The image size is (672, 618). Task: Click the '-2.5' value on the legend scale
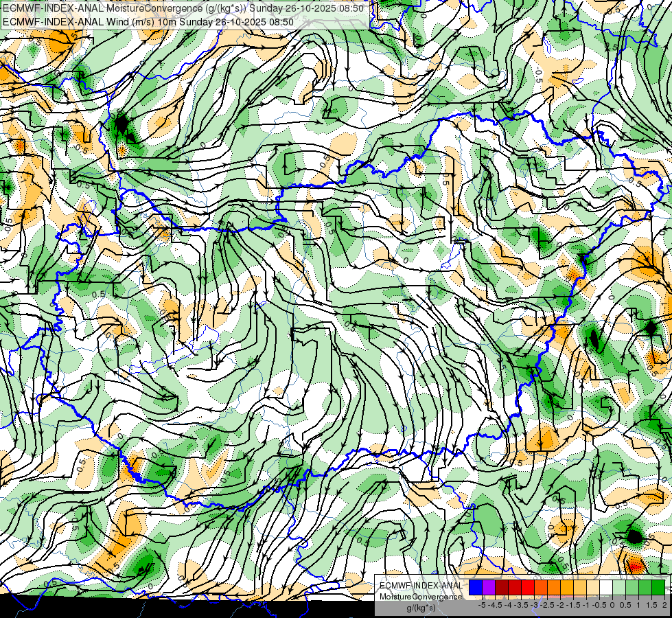[x=548, y=605]
